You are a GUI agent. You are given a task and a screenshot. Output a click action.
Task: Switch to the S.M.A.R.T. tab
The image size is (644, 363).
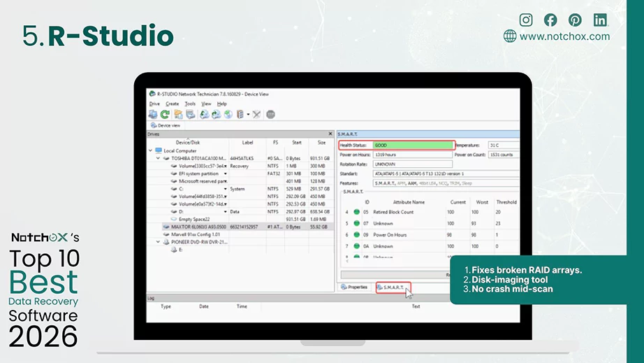[x=393, y=287]
